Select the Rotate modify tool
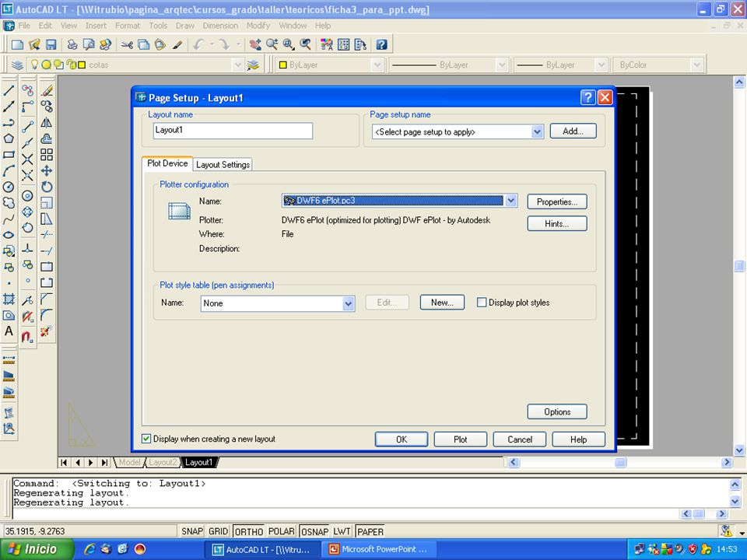The width and height of the screenshot is (747, 560). point(47,187)
